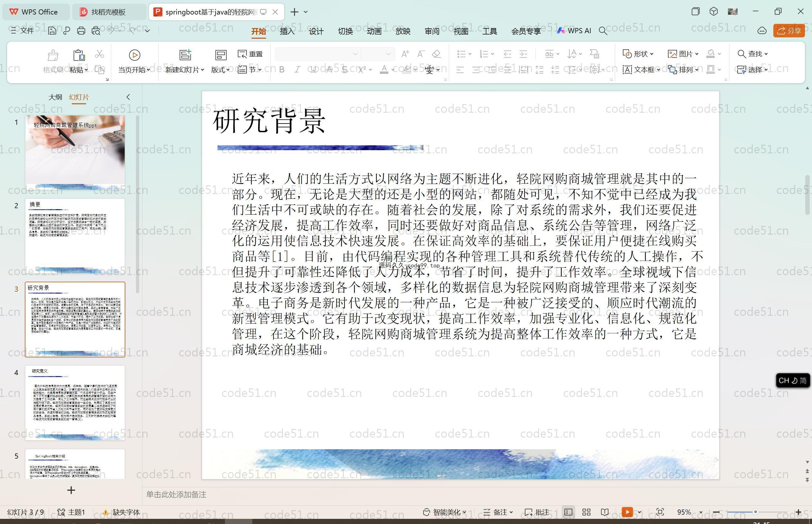The image size is (812, 524).
Task: Click Increase Font Size icon
Action: coord(405,54)
